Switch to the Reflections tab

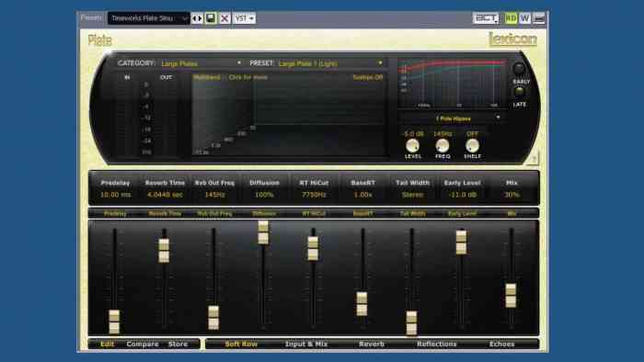(x=437, y=344)
